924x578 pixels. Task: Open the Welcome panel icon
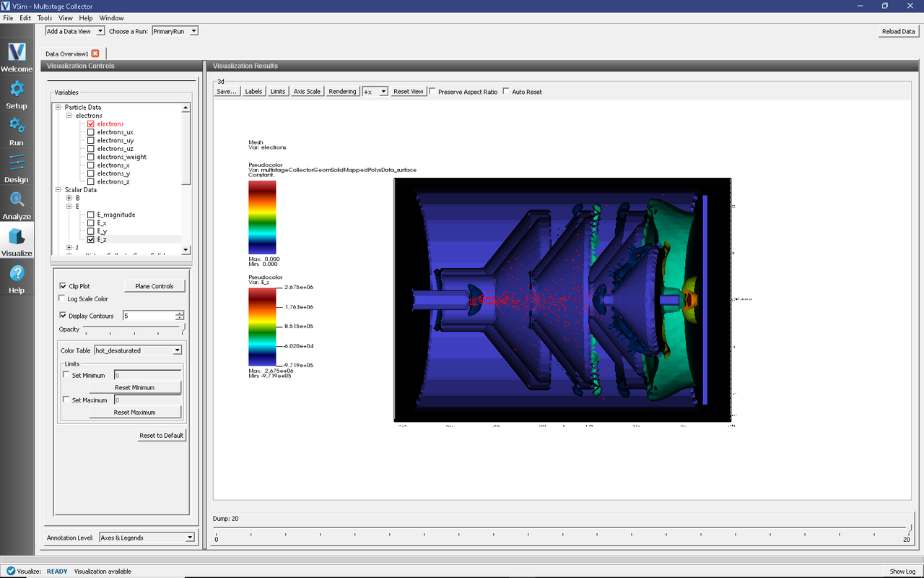(x=17, y=57)
